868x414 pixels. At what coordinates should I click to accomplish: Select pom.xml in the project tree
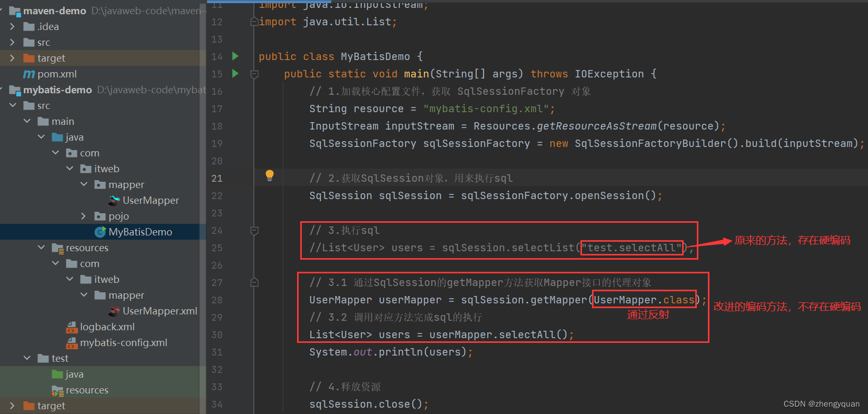click(57, 74)
